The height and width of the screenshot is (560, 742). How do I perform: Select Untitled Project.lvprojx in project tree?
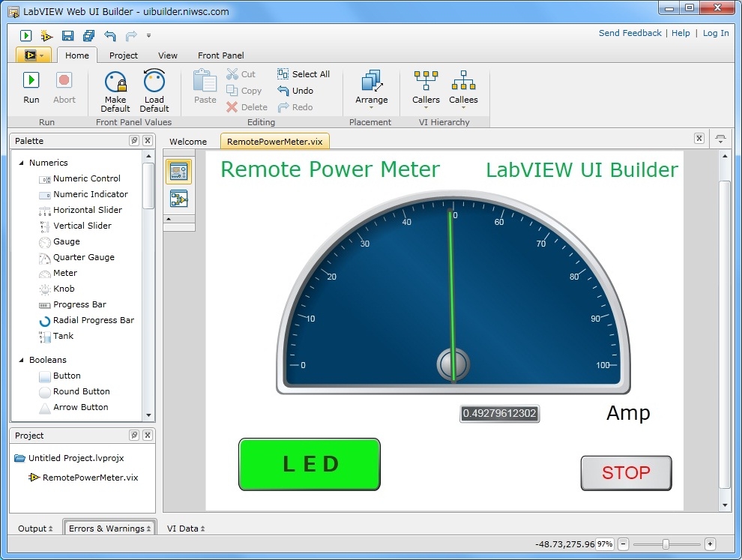click(70, 458)
